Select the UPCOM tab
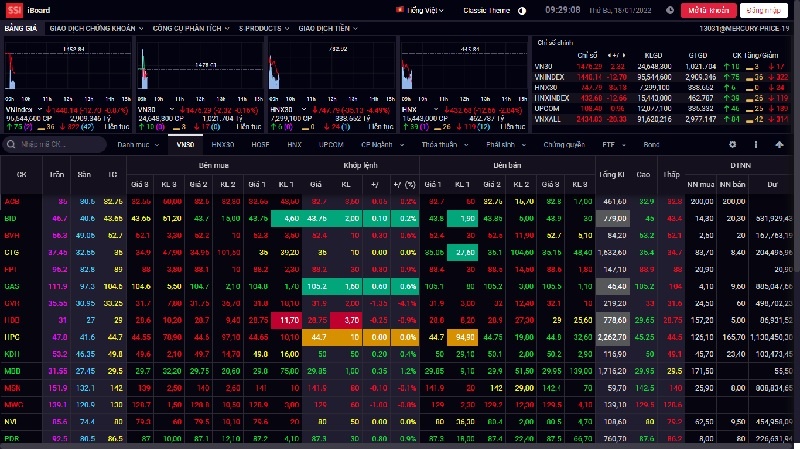 pyautogui.click(x=329, y=145)
